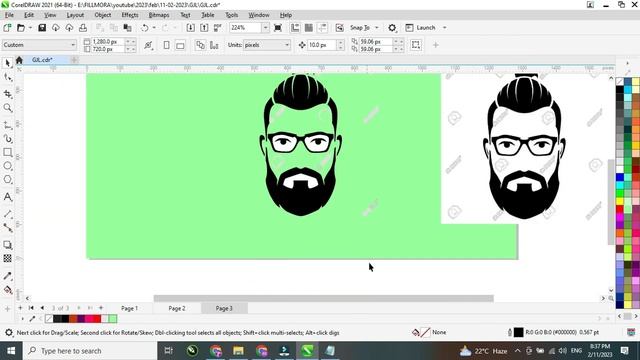Select the Pick tool in toolbox
The height and width of the screenshot is (360, 640).
(x=7, y=63)
